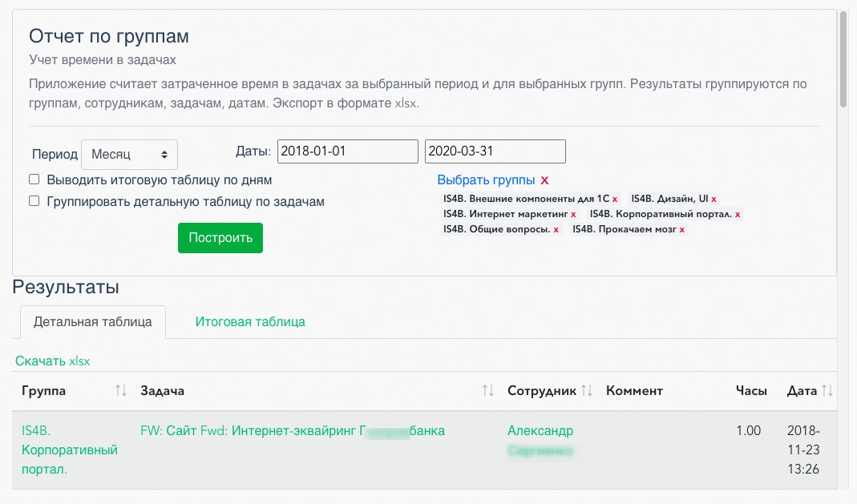The image size is (857, 504).
Task: Remove the IS4B. Корпоративный портал group tag
Action: [x=738, y=215]
